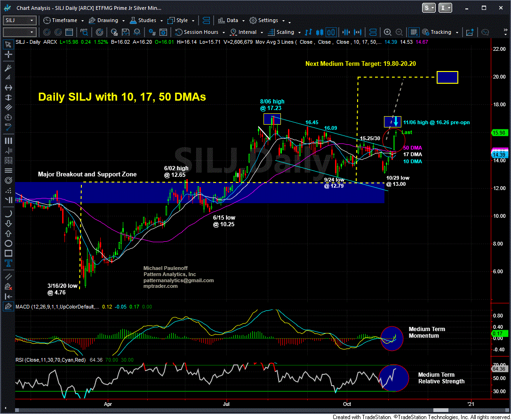The width and height of the screenshot is (511, 420).
Task: Click the share chart image icon
Action: (x=470, y=32)
